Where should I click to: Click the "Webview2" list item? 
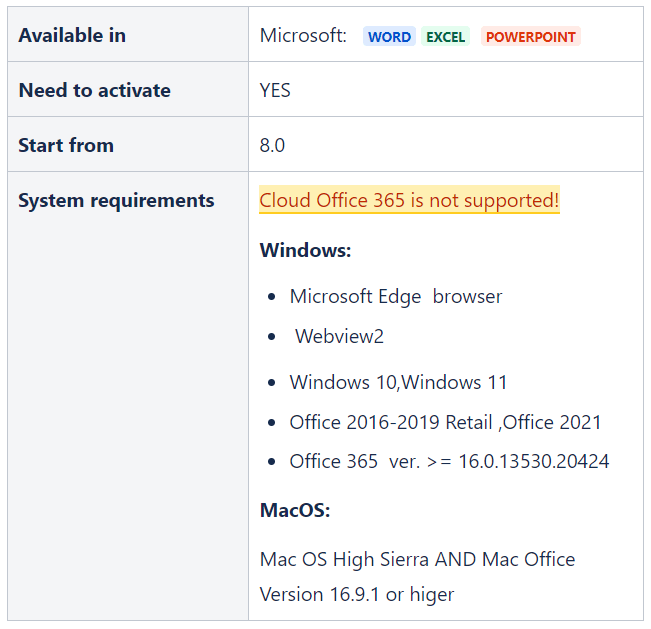(339, 336)
